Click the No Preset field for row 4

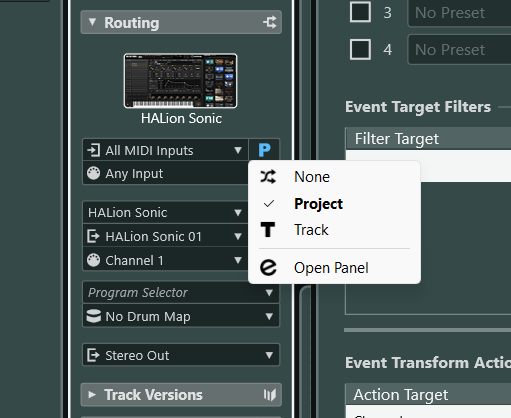pos(459,50)
